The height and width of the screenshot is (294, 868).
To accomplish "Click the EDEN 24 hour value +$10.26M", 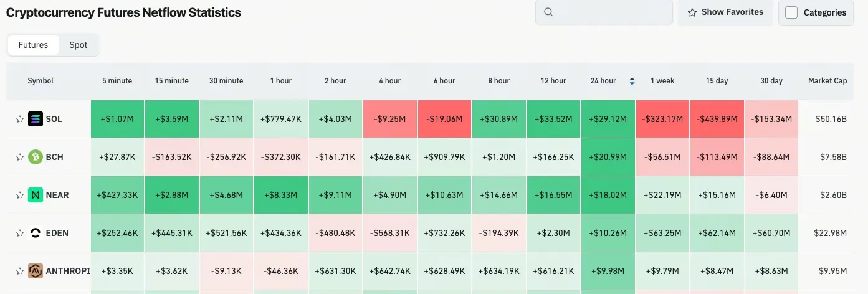I will click(608, 233).
